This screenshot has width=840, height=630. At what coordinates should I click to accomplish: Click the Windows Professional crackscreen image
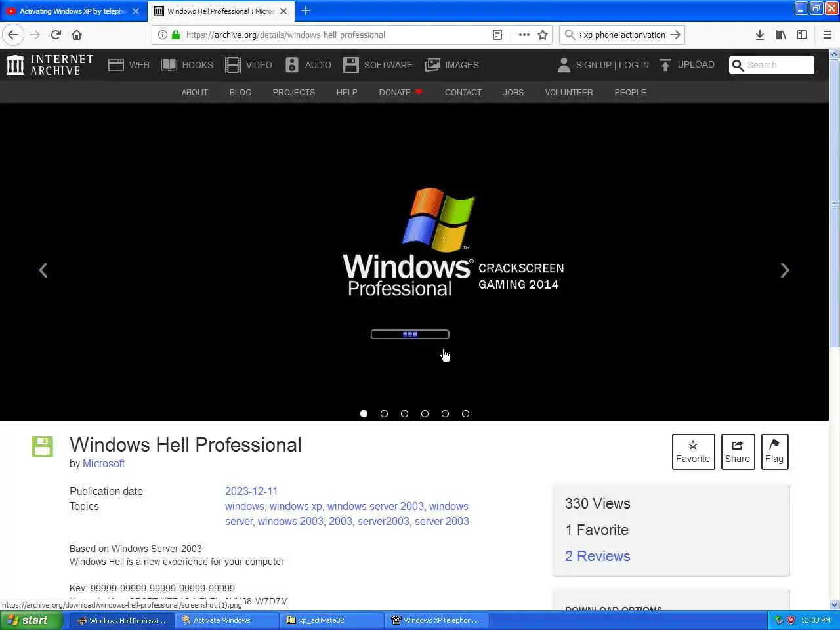[414, 262]
